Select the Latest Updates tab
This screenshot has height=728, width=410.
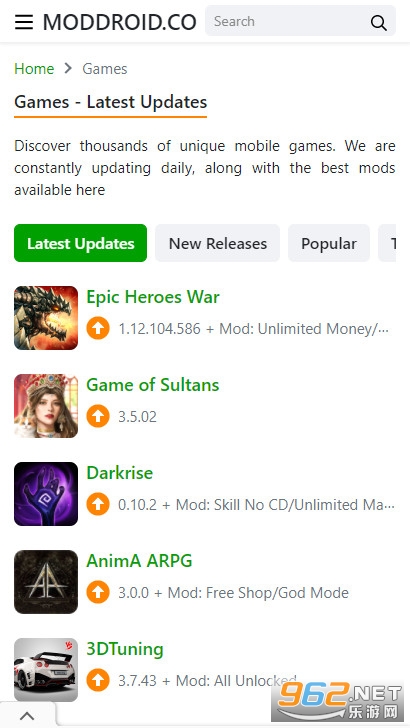click(80, 243)
